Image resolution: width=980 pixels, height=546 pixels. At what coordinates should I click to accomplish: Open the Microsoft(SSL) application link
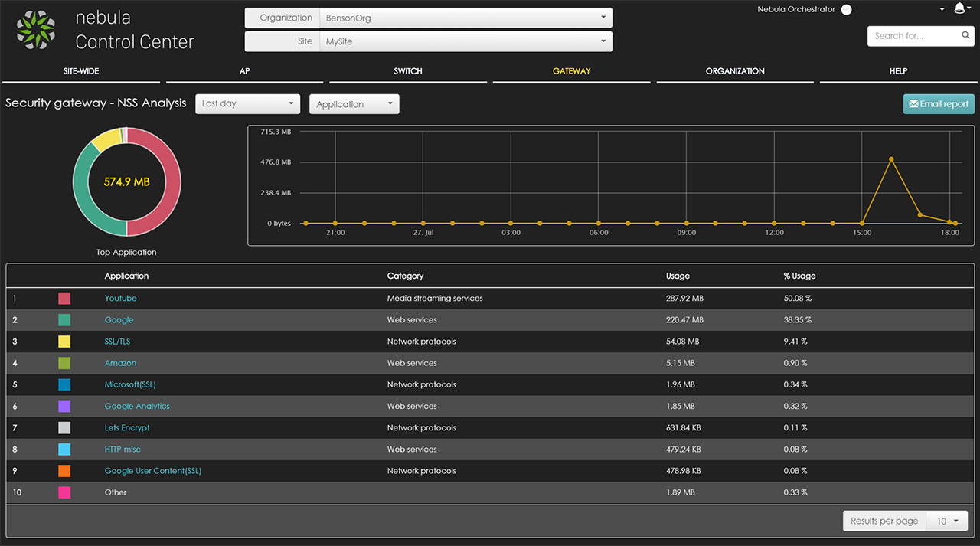pos(130,384)
